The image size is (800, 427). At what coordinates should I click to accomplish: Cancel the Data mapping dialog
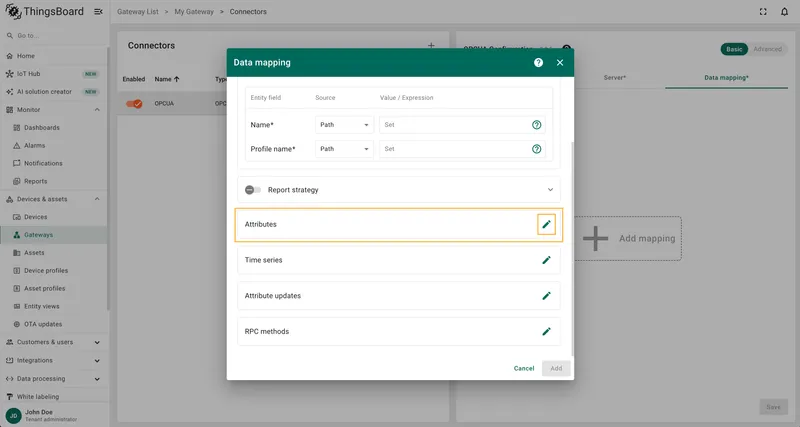click(x=524, y=368)
